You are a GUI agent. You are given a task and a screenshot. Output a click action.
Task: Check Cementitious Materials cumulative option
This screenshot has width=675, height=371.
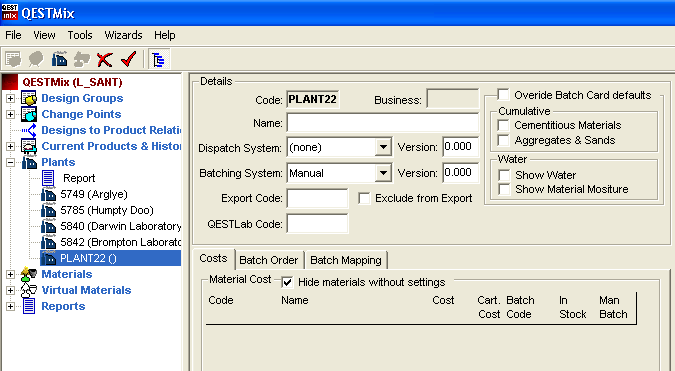tap(503, 125)
